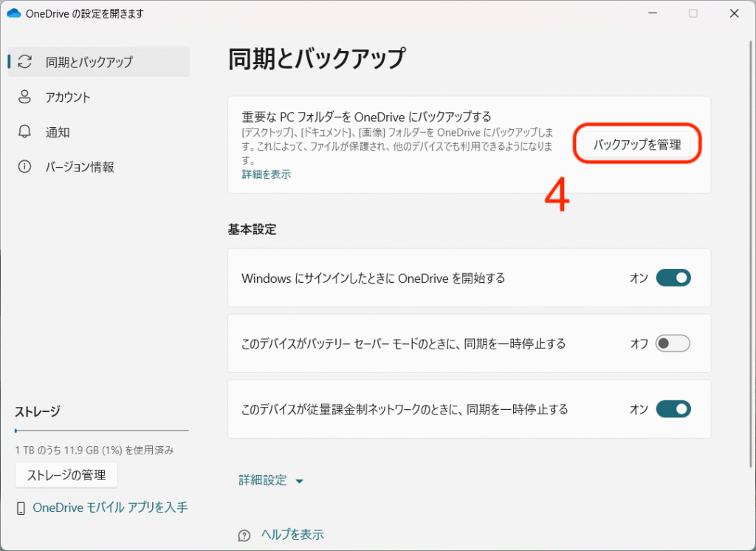Toggle OneDrive start on Windows sign-in
This screenshot has width=756, height=551.
(x=673, y=278)
